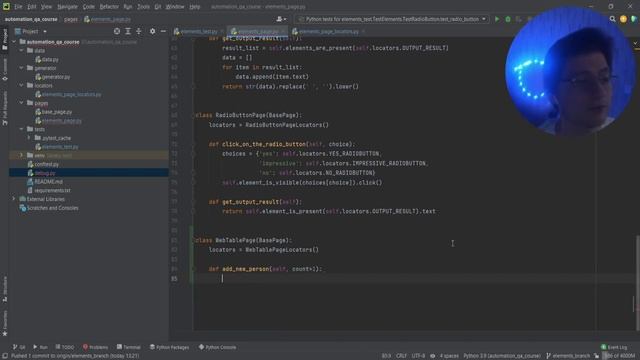
Task: Open the Project tool window stripe button
Action: [4, 40]
